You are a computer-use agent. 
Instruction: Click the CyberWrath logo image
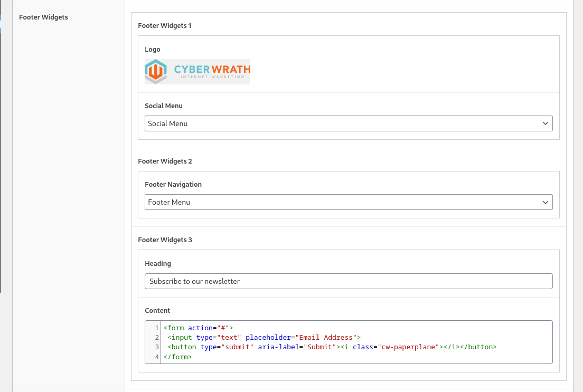pos(198,72)
